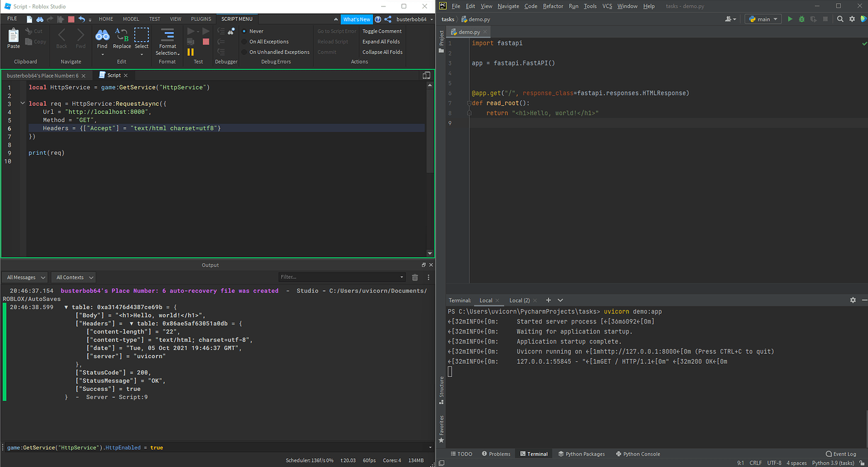Open PyCharm settings with the gear icon
The height and width of the screenshot is (467, 868).
click(851, 19)
